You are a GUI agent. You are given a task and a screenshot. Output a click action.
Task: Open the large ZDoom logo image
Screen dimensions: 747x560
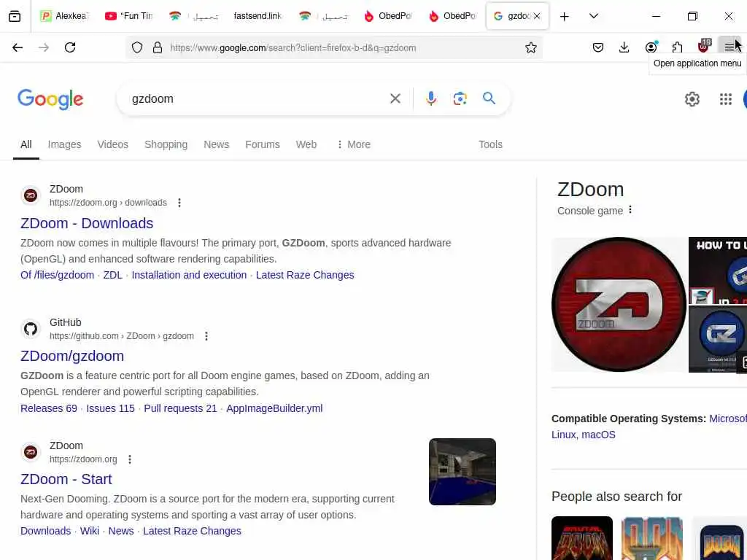click(x=619, y=304)
